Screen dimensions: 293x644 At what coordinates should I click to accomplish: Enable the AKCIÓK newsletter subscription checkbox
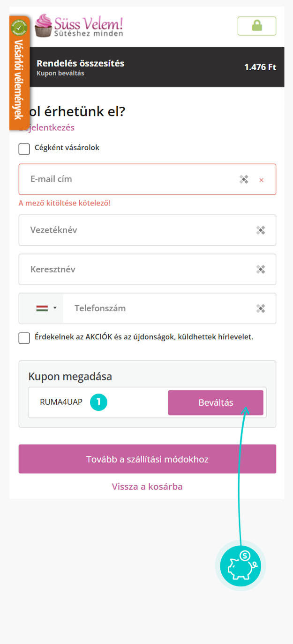[x=24, y=338]
